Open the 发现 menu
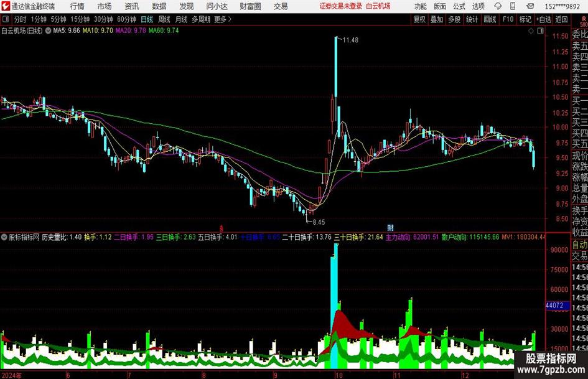 pos(187,6)
